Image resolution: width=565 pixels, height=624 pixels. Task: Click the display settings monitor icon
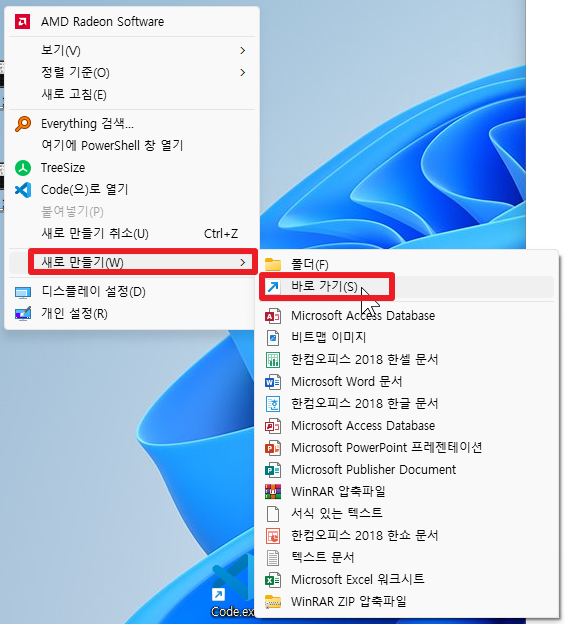tap(23, 292)
